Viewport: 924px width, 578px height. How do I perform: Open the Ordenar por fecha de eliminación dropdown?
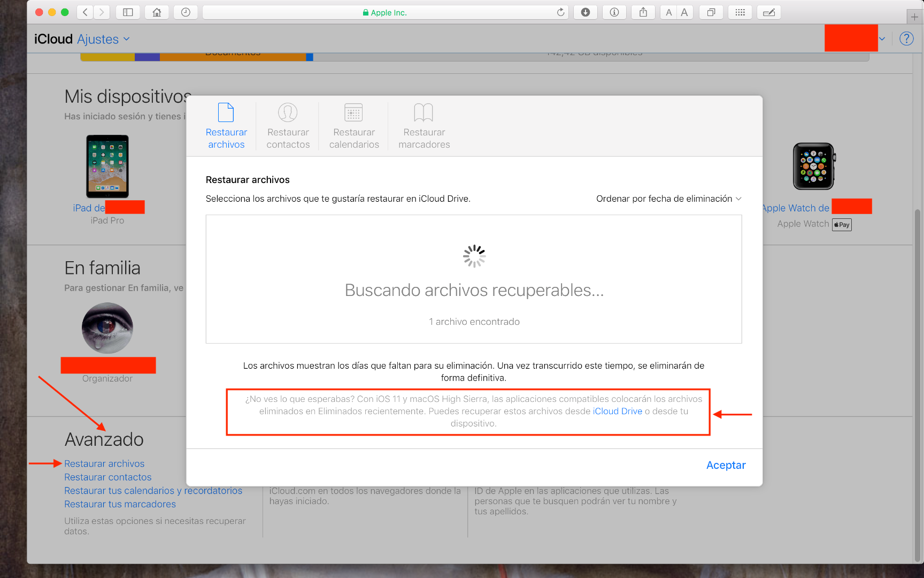pos(669,199)
